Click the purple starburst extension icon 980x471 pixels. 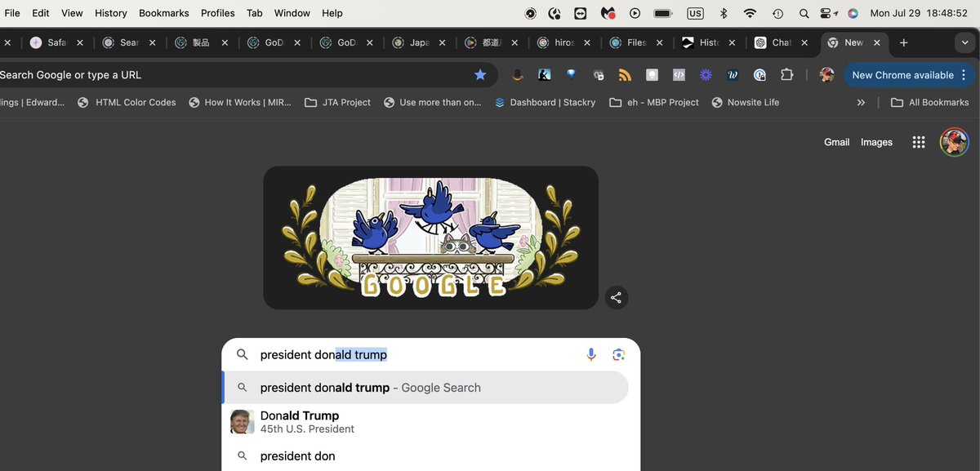(x=706, y=75)
